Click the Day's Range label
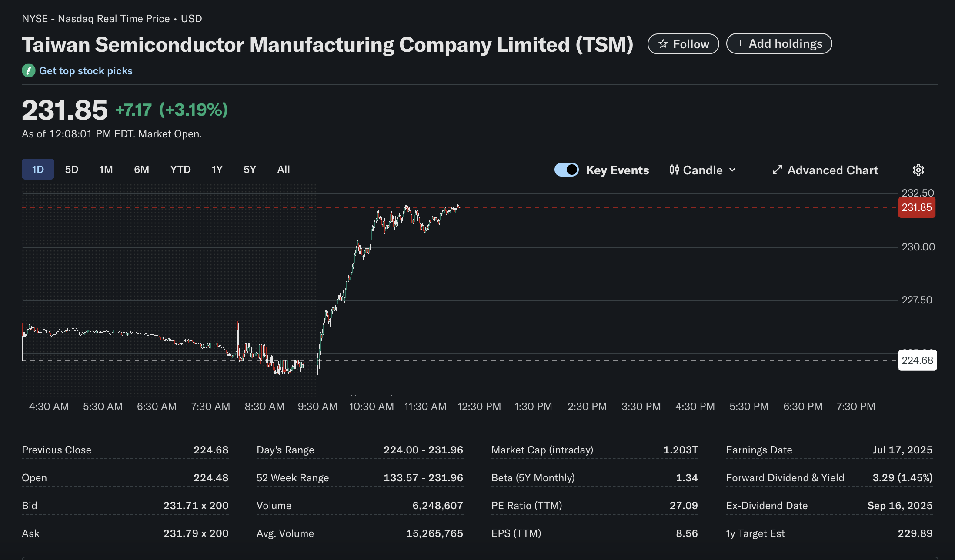This screenshot has height=560, width=955. (285, 450)
